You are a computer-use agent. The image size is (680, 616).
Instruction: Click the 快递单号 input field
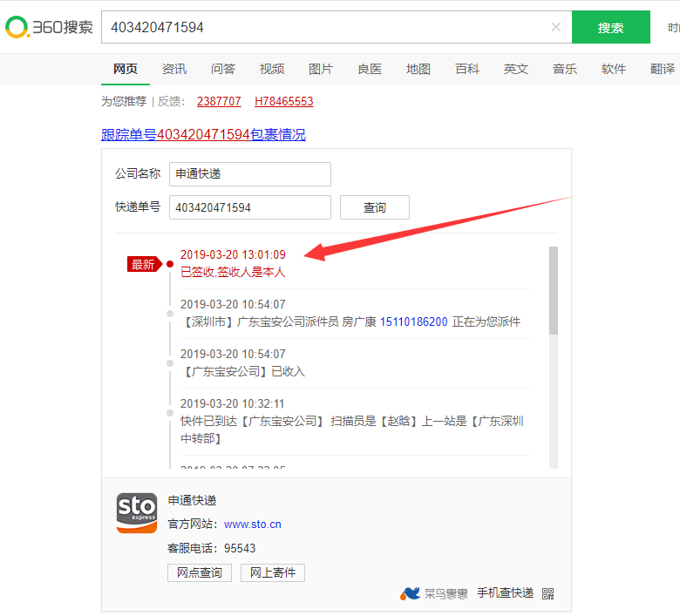(x=250, y=207)
